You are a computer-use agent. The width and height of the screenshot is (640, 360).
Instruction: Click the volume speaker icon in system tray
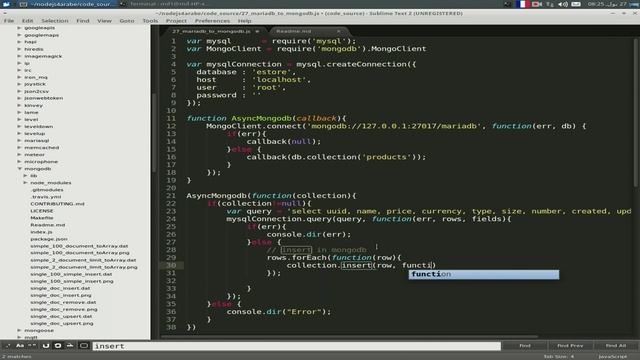(x=563, y=4)
